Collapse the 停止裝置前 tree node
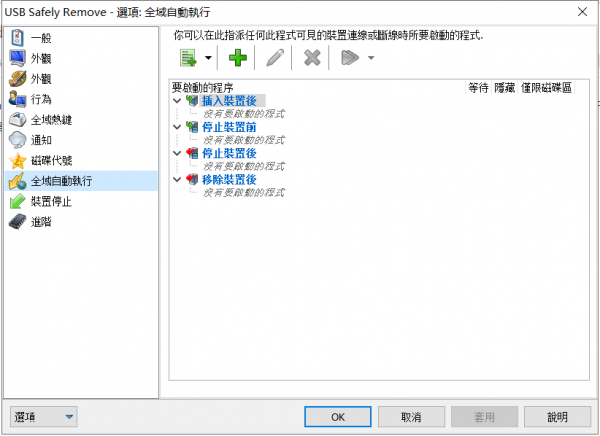600x436 pixels. click(x=177, y=127)
